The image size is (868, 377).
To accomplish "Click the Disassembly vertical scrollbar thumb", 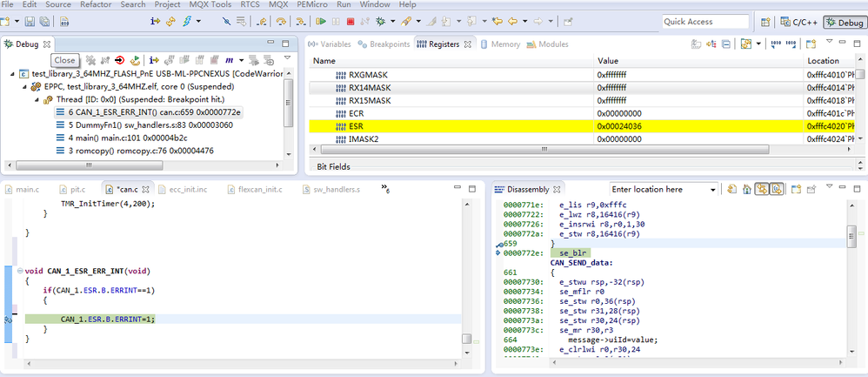I will coord(851,236).
